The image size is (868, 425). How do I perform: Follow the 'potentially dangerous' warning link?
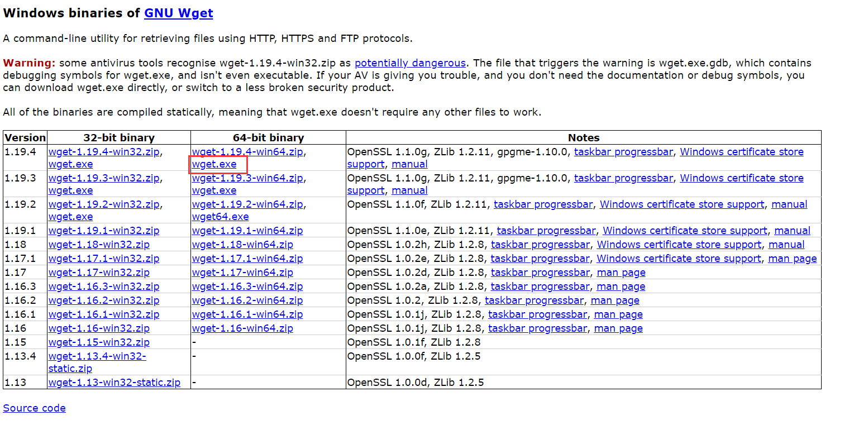tap(410, 63)
